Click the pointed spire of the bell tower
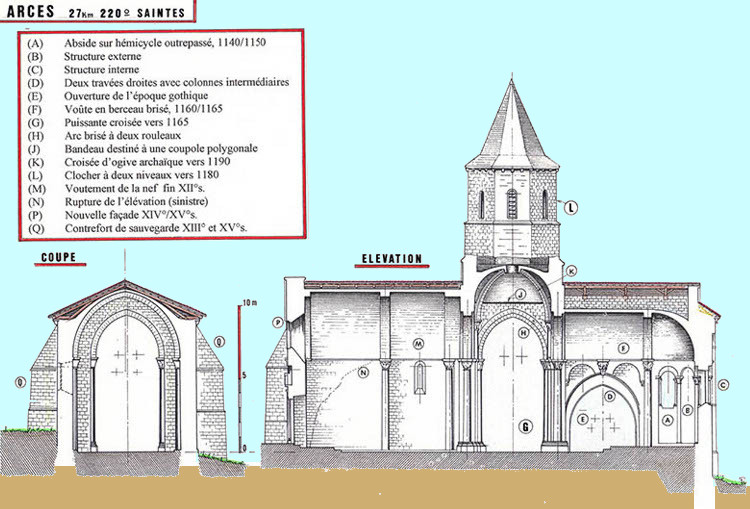 pos(512,125)
